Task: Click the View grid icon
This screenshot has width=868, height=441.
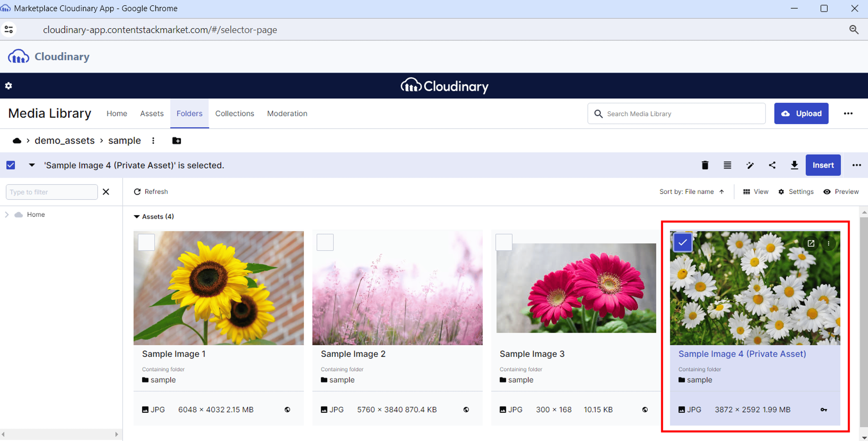Action: click(747, 192)
